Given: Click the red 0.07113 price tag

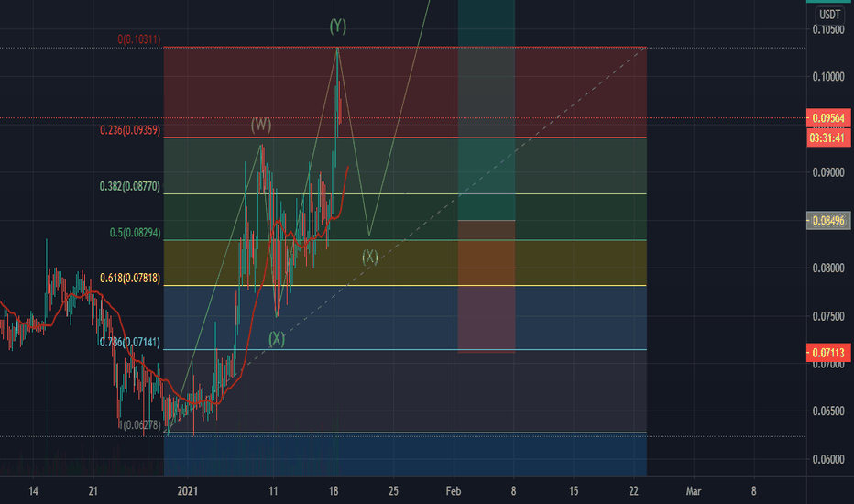Looking at the screenshot, I should point(828,353).
